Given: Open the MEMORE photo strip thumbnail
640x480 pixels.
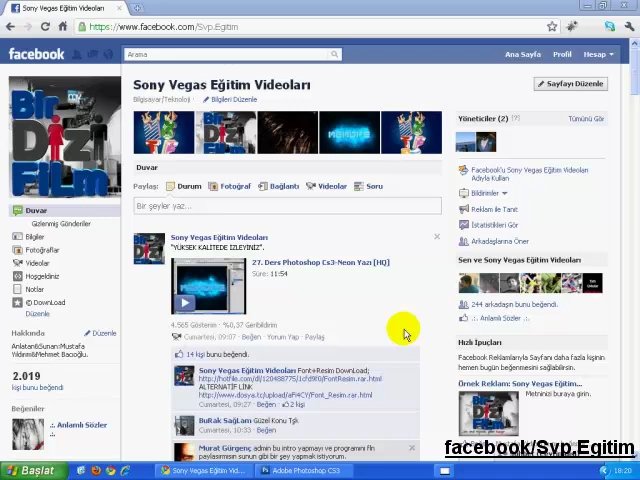Looking at the screenshot, I should tap(349, 133).
